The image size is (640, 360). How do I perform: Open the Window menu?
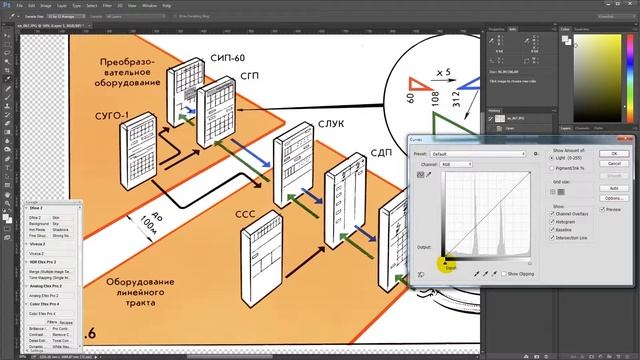[149, 6]
